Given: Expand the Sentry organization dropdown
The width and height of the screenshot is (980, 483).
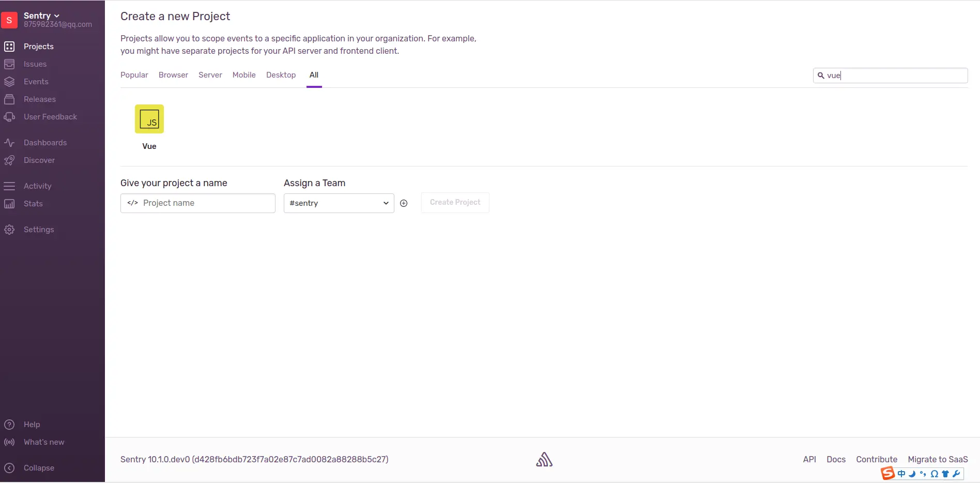Looking at the screenshot, I should (42, 16).
